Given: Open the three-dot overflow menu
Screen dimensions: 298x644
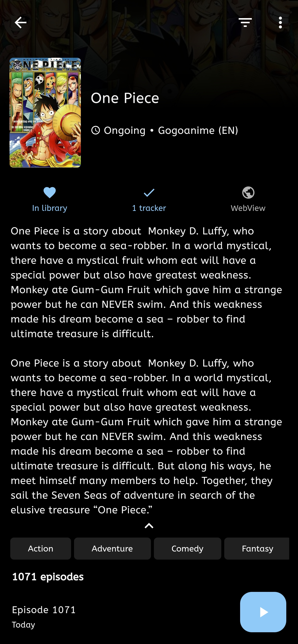Looking at the screenshot, I should click(280, 23).
